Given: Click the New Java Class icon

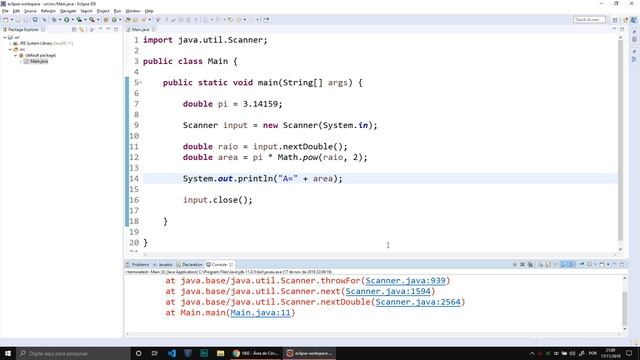Looking at the screenshot, I should 114,20.
